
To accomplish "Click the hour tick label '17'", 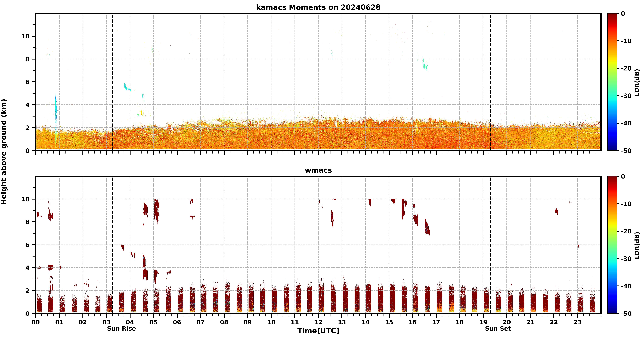I will coord(436,322).
